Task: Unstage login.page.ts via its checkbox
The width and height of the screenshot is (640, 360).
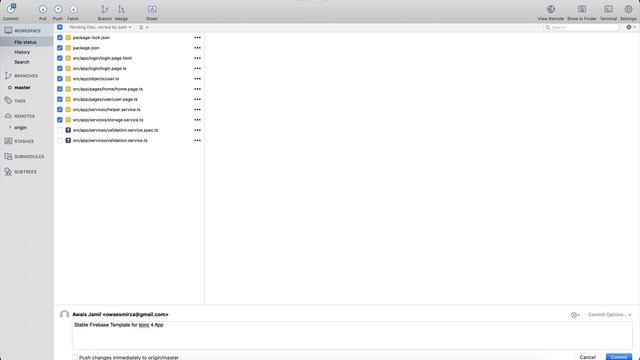Action: point(60,68)
